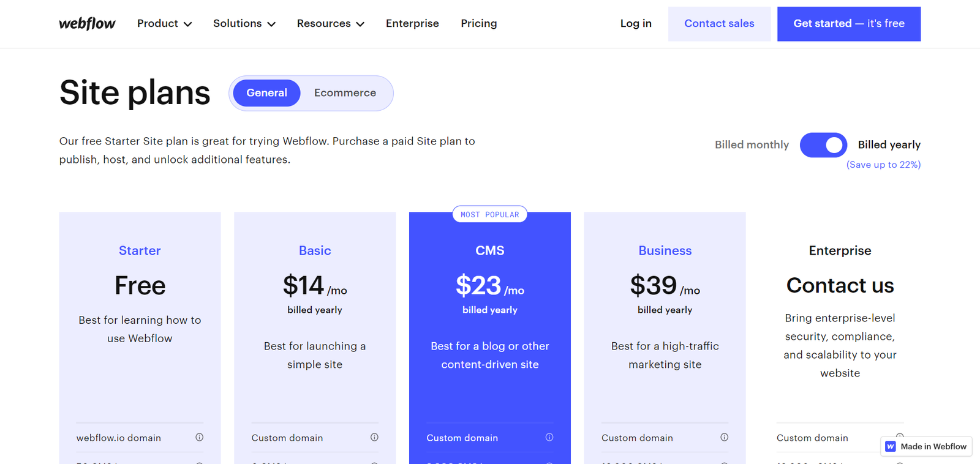980x464 pixels.
Task: Click the Save up to 22% text
Action: (883, 165)
